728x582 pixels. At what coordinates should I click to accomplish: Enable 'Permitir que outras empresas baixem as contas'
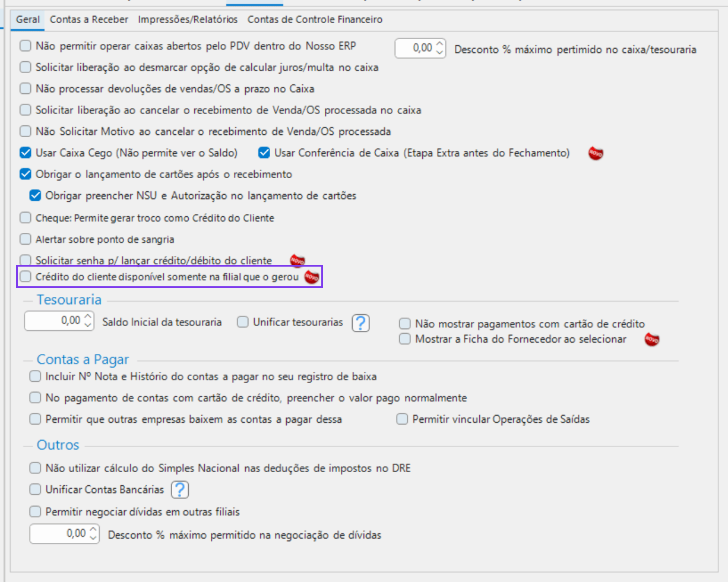pyautogui.click(x=35, y=419)
